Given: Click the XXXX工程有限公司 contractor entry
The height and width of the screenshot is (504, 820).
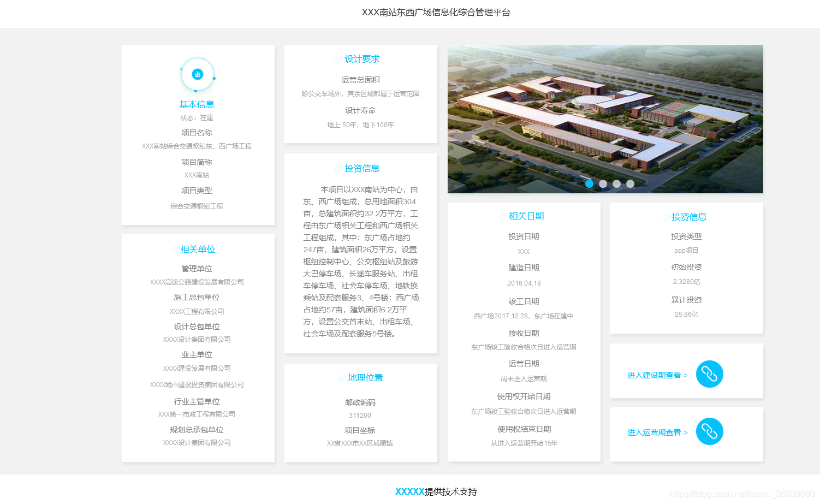Looking at the screenshot, I should (197, 312).
